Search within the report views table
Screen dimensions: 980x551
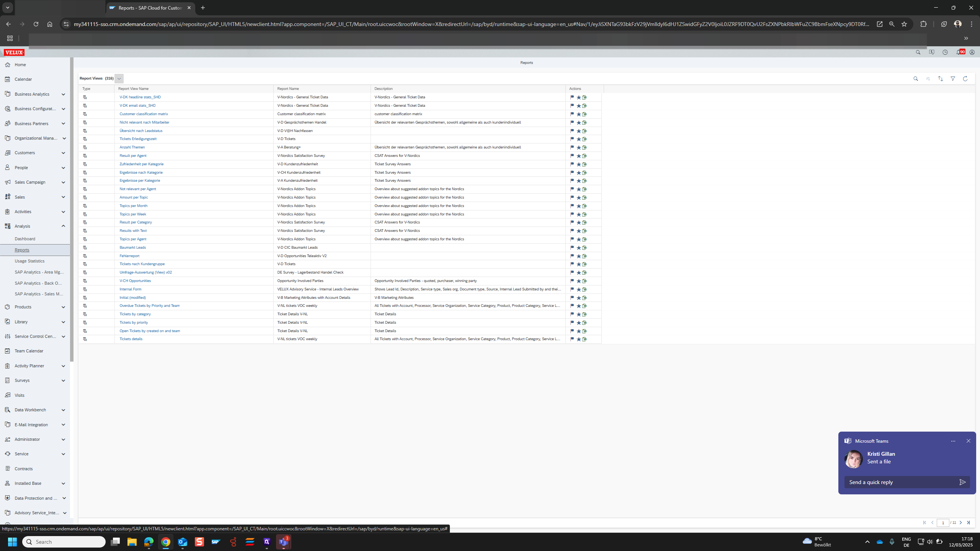point(916,79)
